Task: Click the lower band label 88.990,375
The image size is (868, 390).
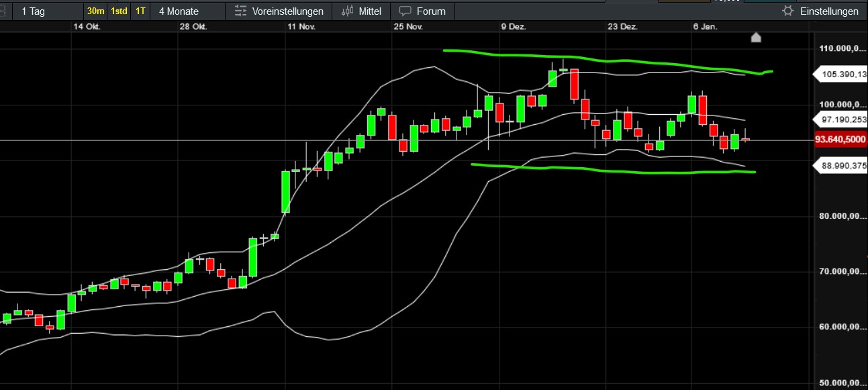Action: [840, 166]
